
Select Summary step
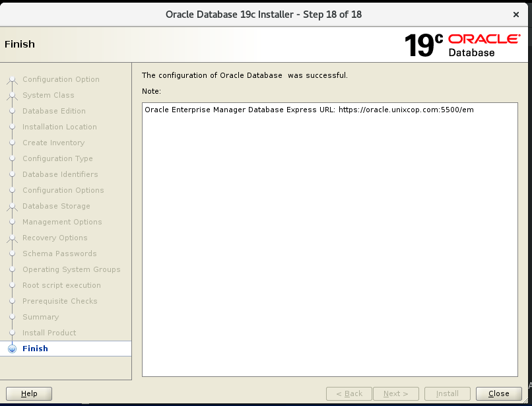pyautogui.click(x=41, y=317)
